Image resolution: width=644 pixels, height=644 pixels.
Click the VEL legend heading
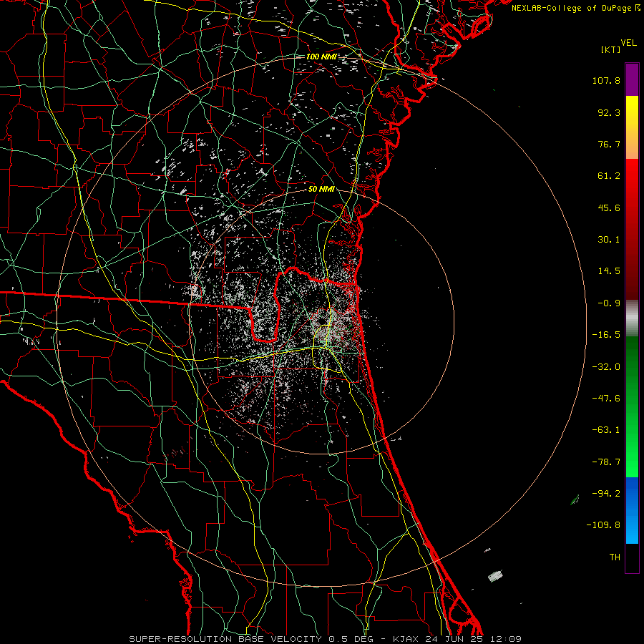pos(628,43)
